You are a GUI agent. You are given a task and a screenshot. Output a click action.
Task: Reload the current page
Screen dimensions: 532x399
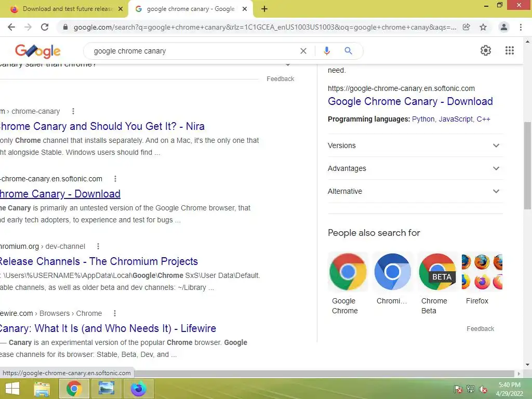(45, 27)
